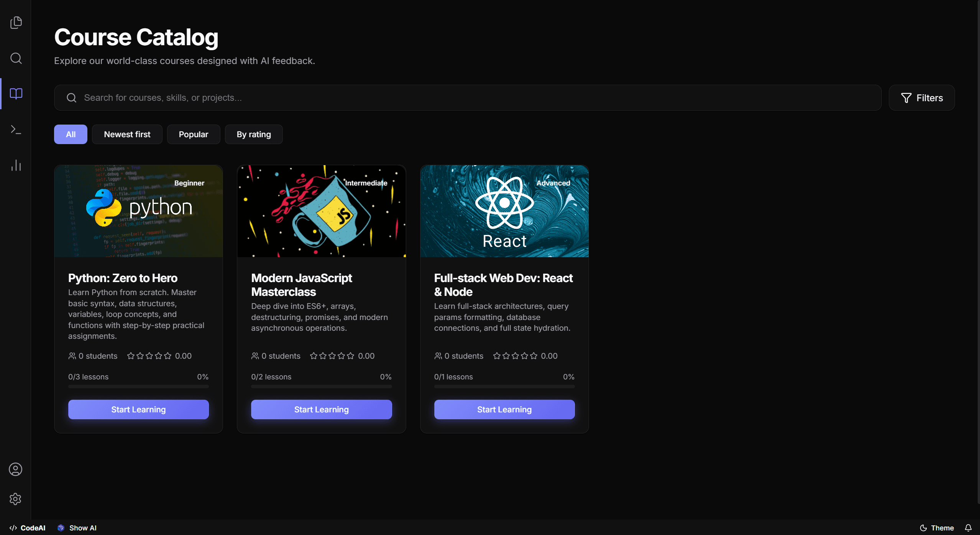Toggle the Theme switch in status bar
This screenshot has height=535, width=980.
[937, 528]
